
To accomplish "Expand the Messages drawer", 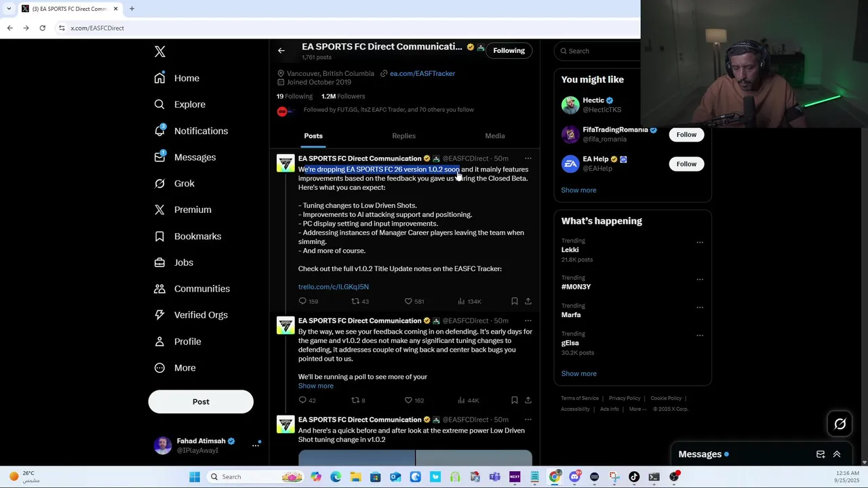I will pyautogui.click(x=837, y=455).
